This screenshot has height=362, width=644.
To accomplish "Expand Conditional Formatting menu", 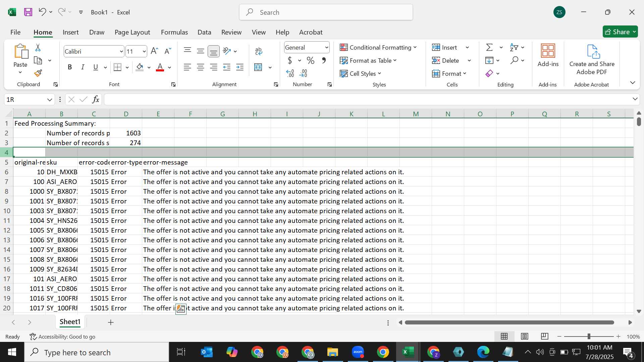I will pyautogui.click(x=378, y=47).
